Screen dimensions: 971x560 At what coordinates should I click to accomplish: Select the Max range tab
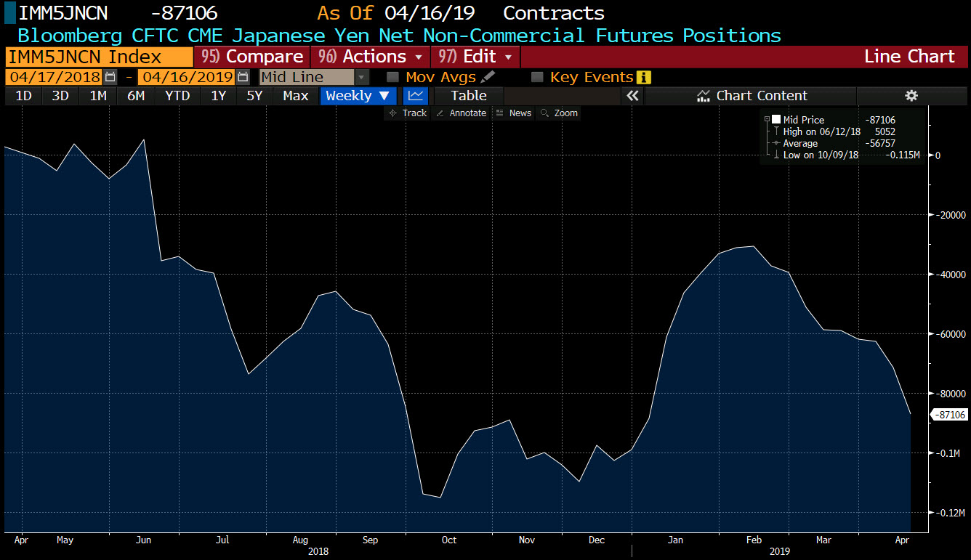pyautogui.click(x=296, y=96)
